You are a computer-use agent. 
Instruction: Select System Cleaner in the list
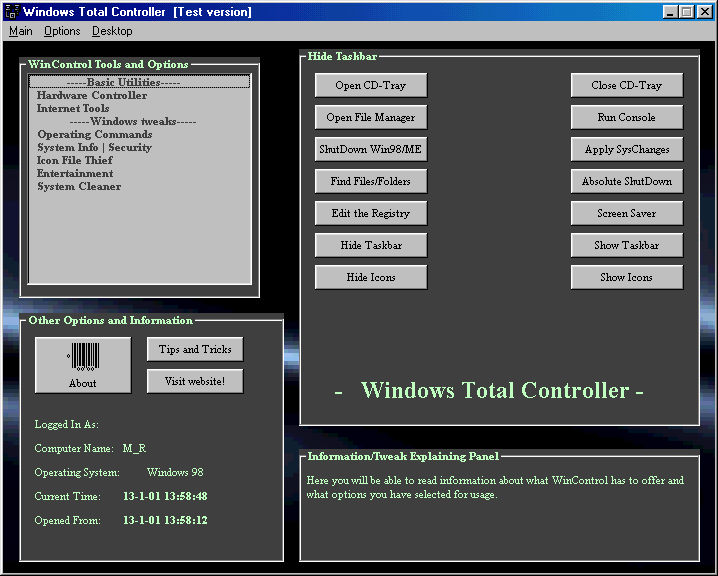pyautogui.click(x=79, y=187)
